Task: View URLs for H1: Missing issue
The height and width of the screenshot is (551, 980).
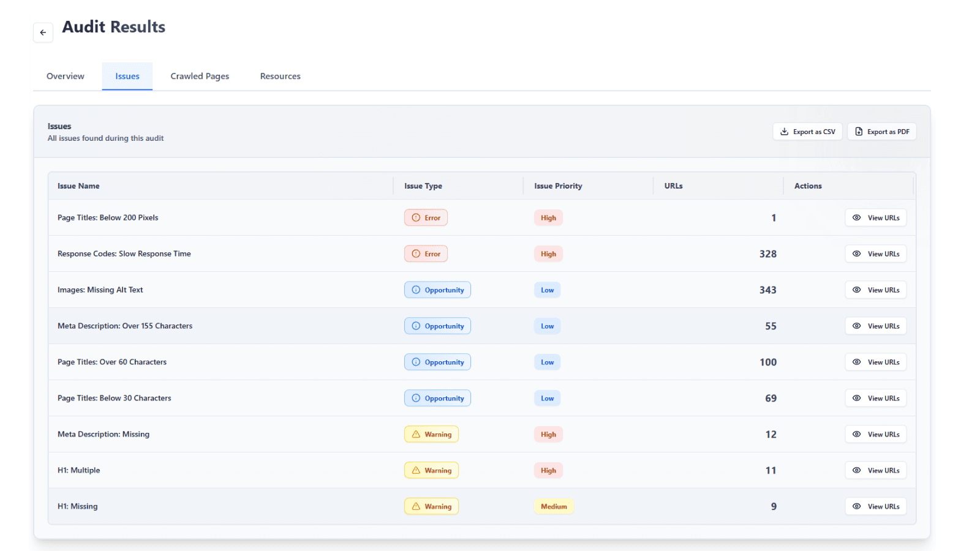Action: point(875,506)
